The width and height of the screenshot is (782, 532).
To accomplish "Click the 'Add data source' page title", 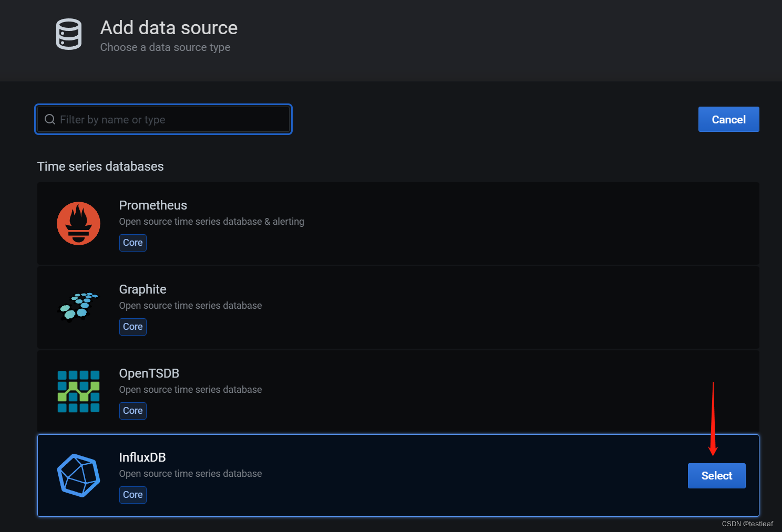I will (x=169, y=28).
